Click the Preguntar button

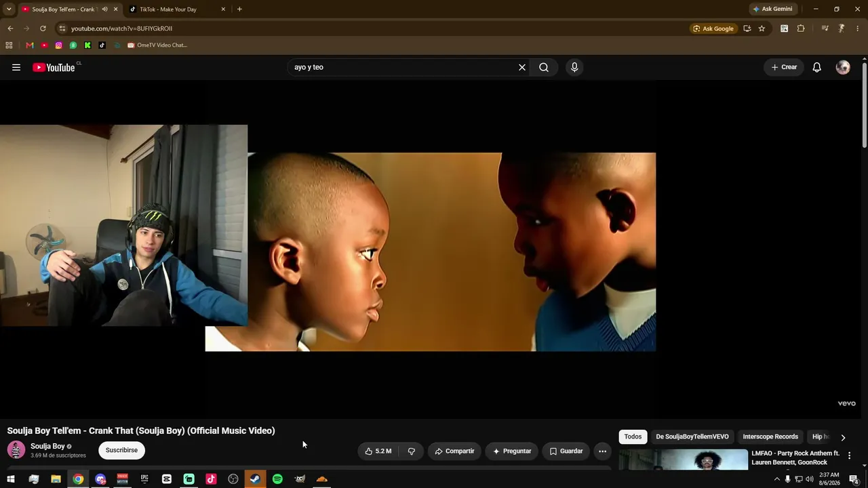pos(512,451)
